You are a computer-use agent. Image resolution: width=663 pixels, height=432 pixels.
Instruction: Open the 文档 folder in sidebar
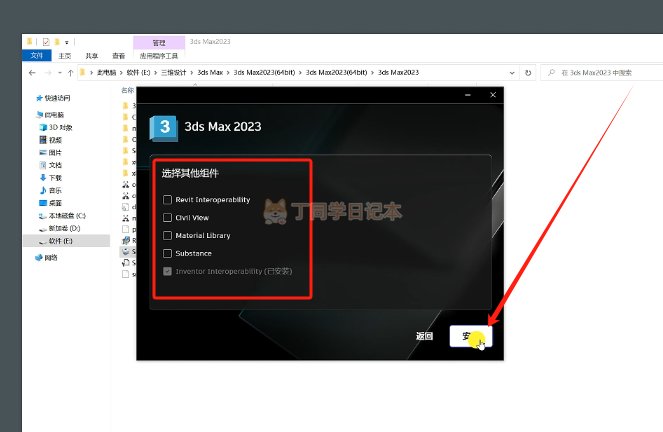tap(51, 165)
